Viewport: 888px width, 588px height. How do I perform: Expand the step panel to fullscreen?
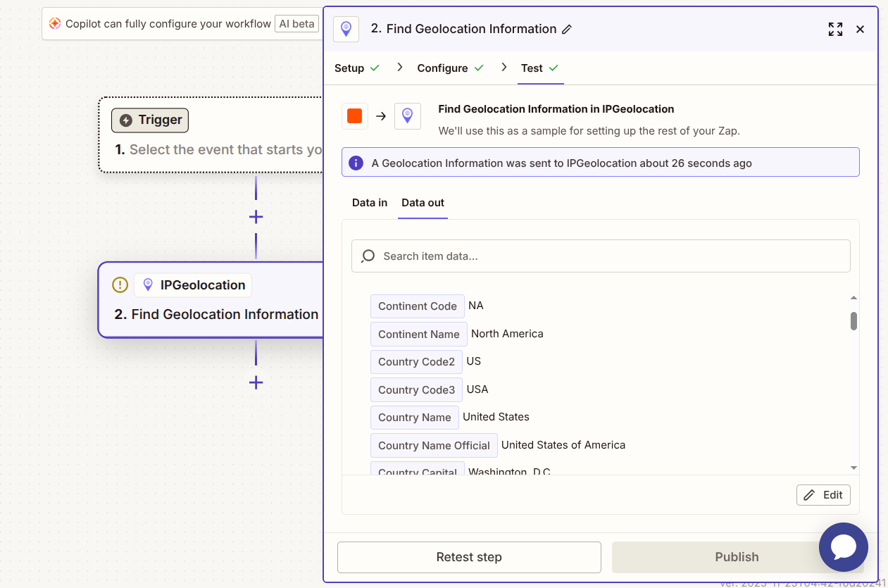(x=835, y=30)
